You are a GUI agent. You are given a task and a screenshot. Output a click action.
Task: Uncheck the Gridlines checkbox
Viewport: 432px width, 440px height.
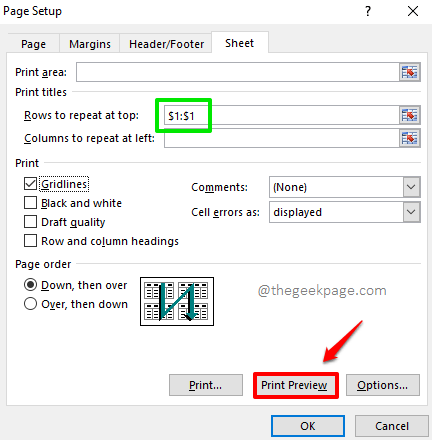click(30, 184)
